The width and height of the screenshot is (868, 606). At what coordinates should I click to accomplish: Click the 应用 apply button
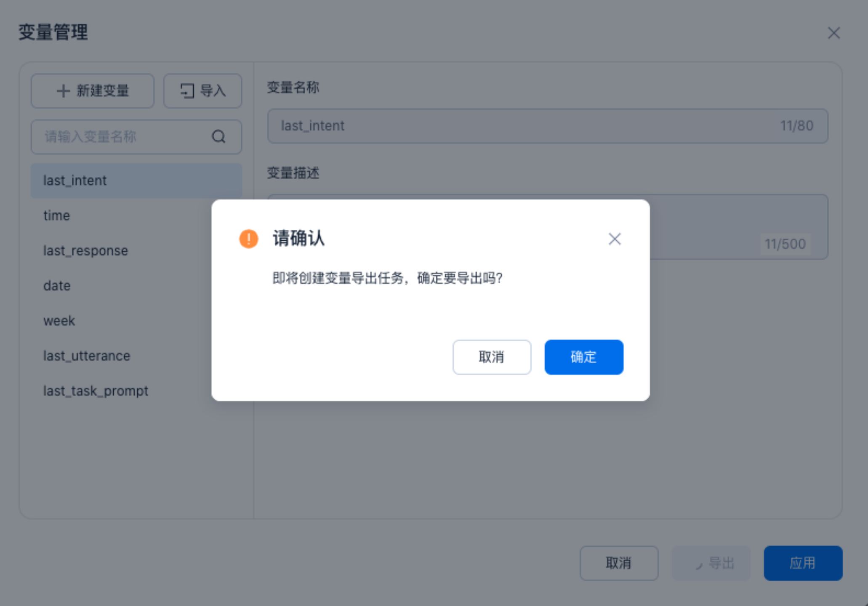coord(803,563)
